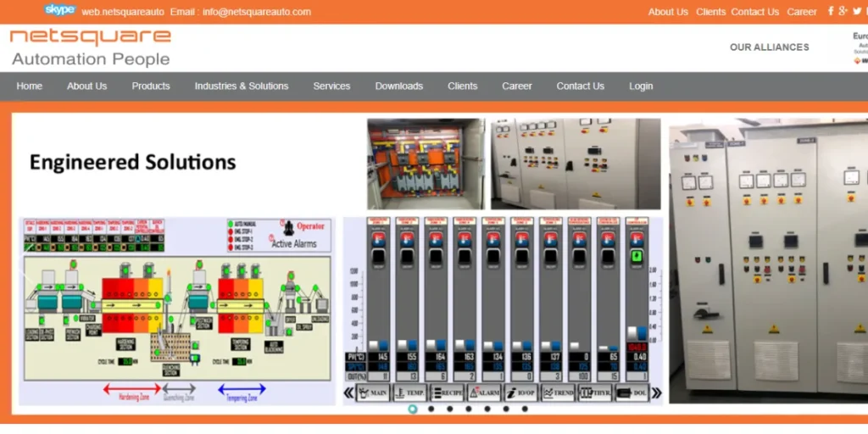The height and width of the screenshot is (434, 868).
Task: Click the IO/OP button in HMI screenshot
Action: pos(521,393)
